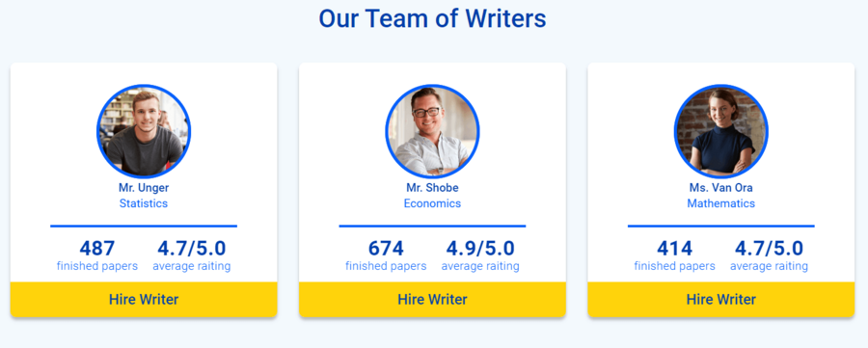
Task: Click Mr. Unger's 4.7/5.0 average rating
Action: click(x=192, y=249)
